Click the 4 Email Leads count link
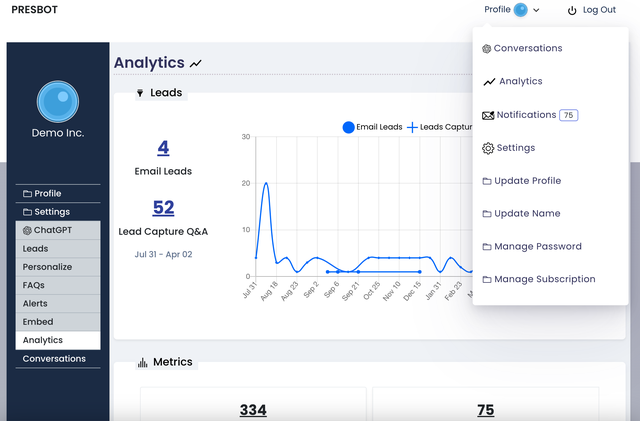Image resolution: width=640 pixels, height=421 pixels. [x=163, y=147]
